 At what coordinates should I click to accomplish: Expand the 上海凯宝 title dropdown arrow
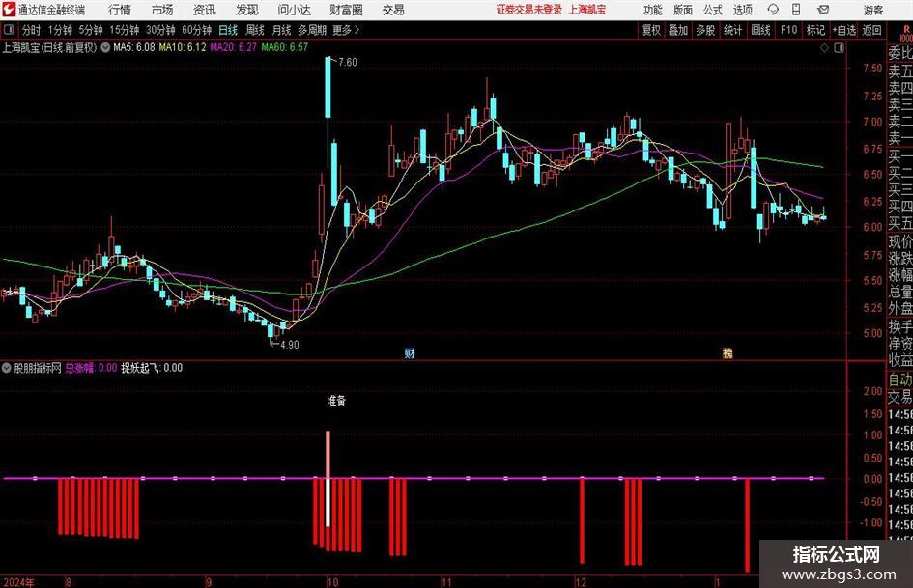click(x=105, y=47)
